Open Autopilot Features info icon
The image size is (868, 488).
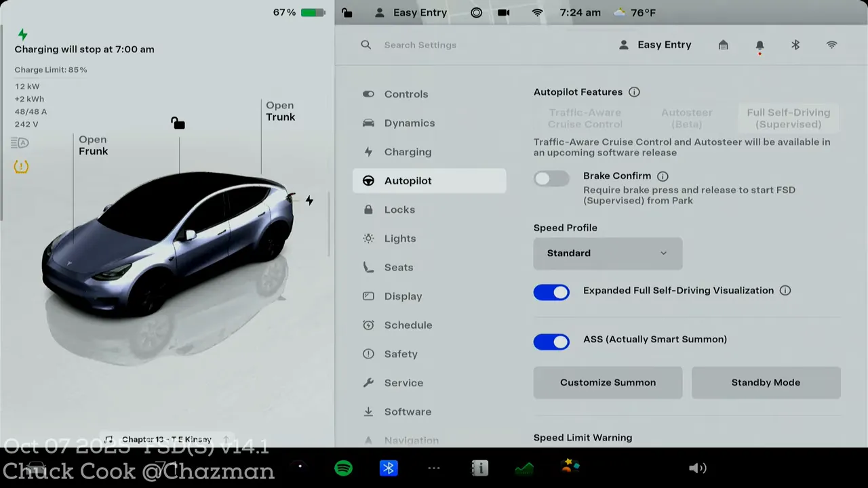coord(634,92)
